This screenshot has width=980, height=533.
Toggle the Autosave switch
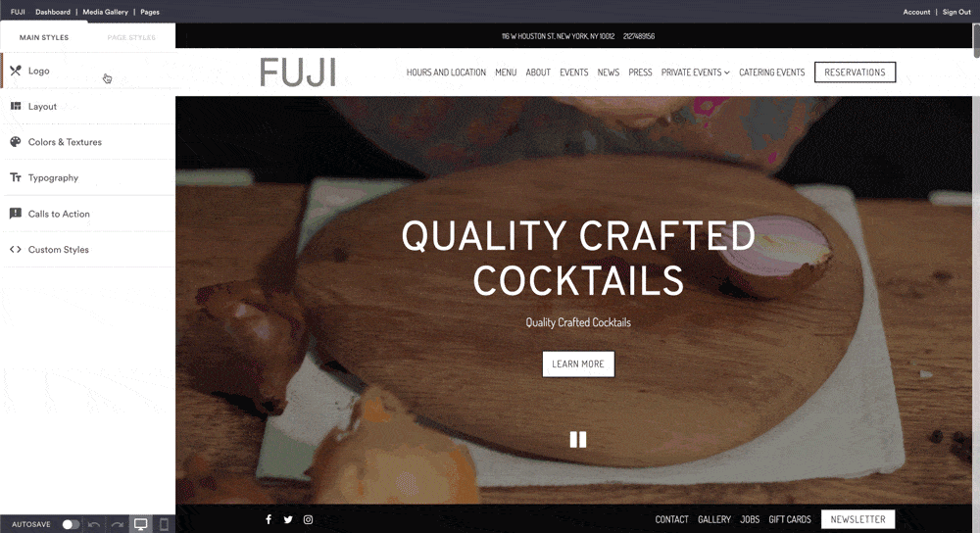(x=70, y=524)
